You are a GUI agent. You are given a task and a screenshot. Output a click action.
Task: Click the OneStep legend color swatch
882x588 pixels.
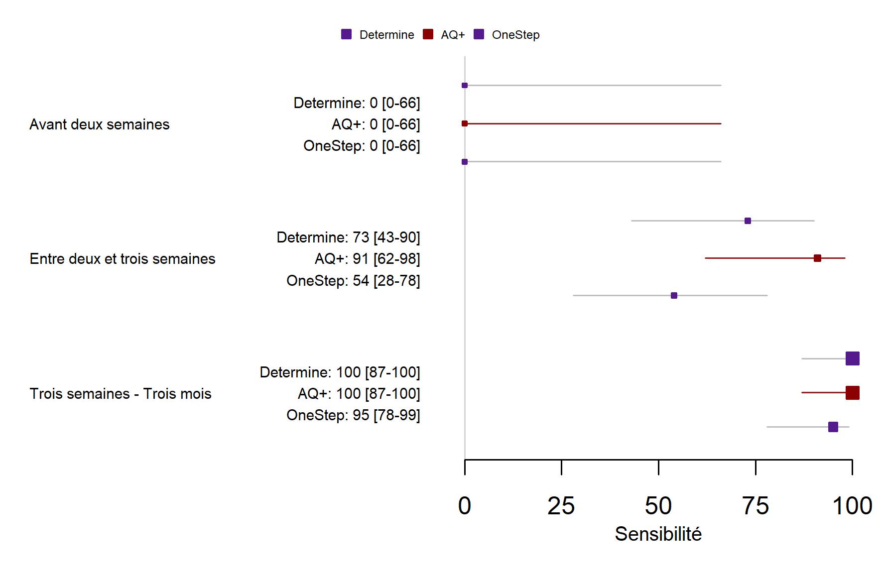click(479, 34)
